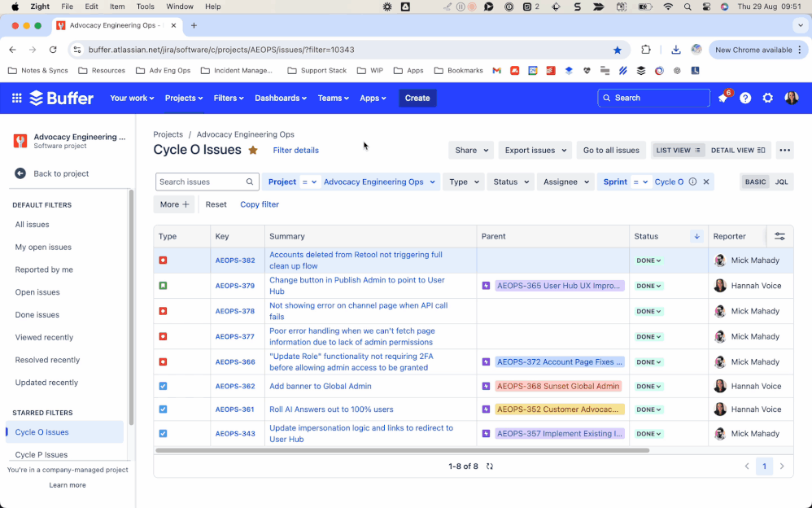Click the star next to Cycle O Issues
Image resolution: width=812 pixels, height=508 pixels.
(253, 151)
